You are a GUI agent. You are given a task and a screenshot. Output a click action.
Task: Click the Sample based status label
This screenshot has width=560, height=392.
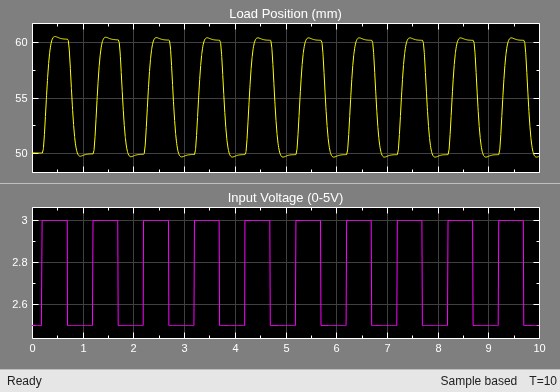(479, 381)
